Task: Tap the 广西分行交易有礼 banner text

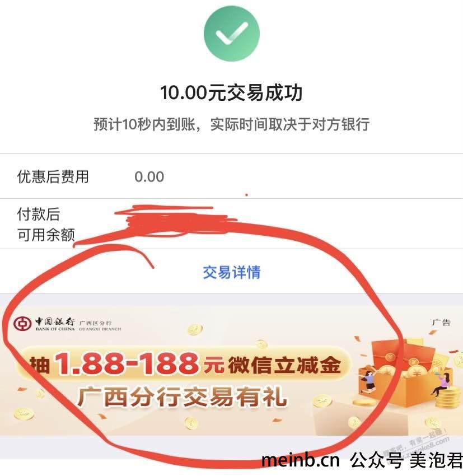Action: (x=182, y=396)
